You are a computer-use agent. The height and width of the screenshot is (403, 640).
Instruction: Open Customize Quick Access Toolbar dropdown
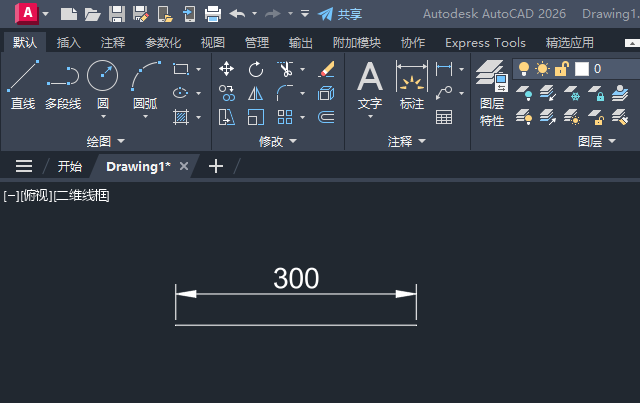(304, 14)
